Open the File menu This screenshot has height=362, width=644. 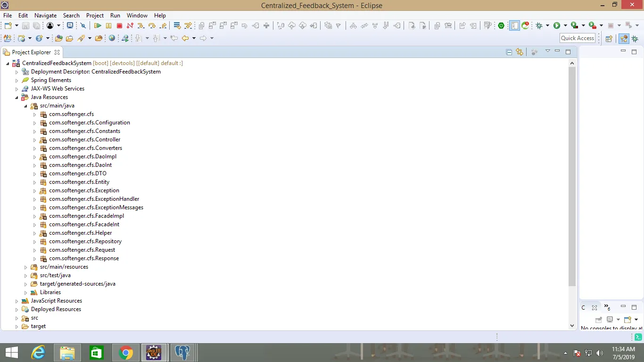coord(8,16)
